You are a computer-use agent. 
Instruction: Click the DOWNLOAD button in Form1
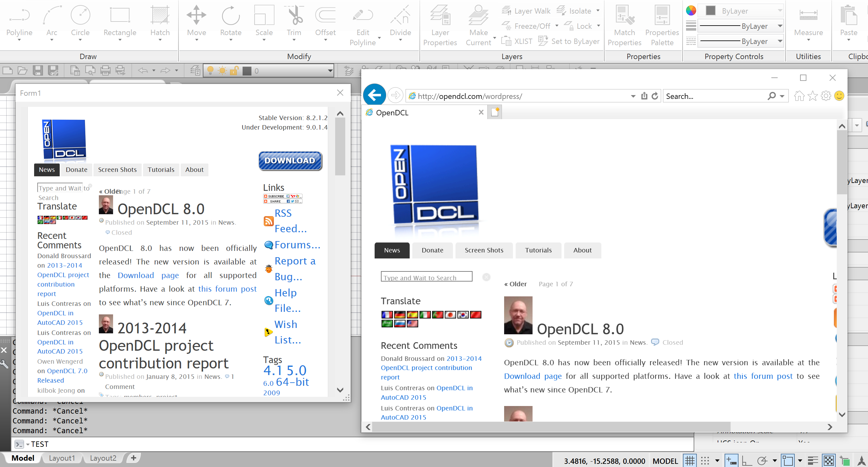coord(290,161)
